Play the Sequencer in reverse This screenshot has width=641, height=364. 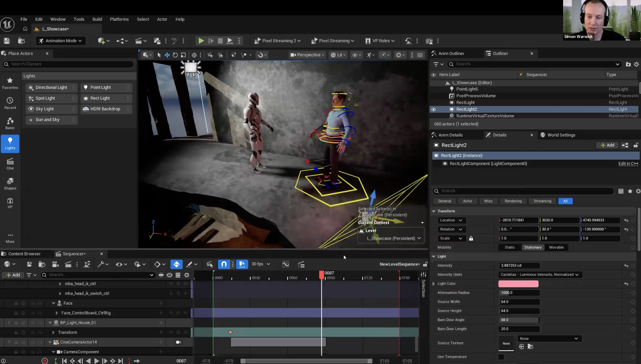88,361
